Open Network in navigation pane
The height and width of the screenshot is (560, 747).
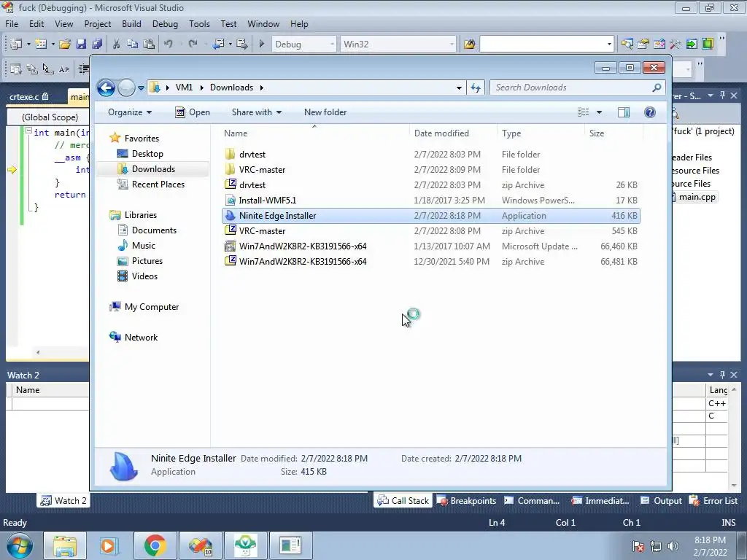point(141,338)
